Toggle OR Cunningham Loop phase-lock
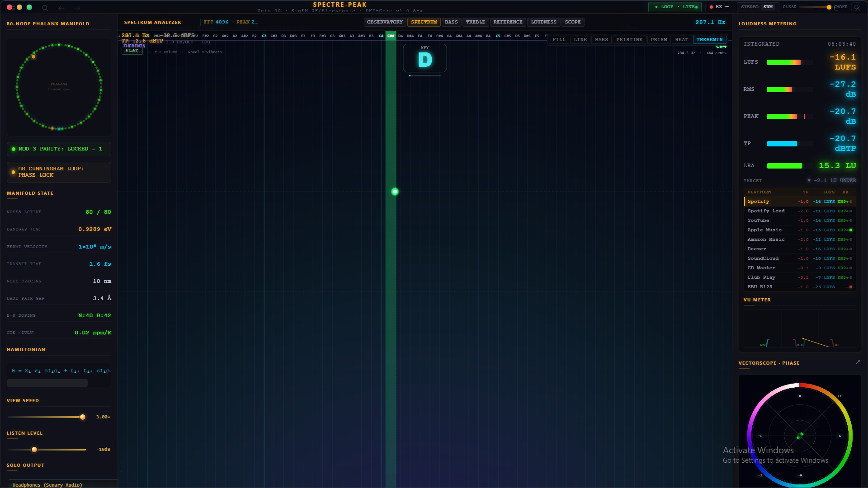The height and width of the screenshot is (488, 868). 59,172
